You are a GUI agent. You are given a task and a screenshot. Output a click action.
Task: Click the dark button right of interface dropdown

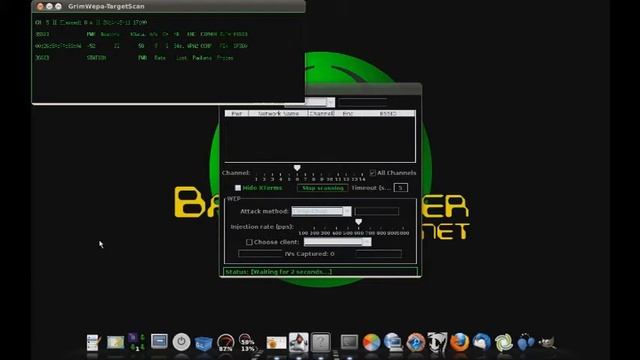[x=362, y=102]
